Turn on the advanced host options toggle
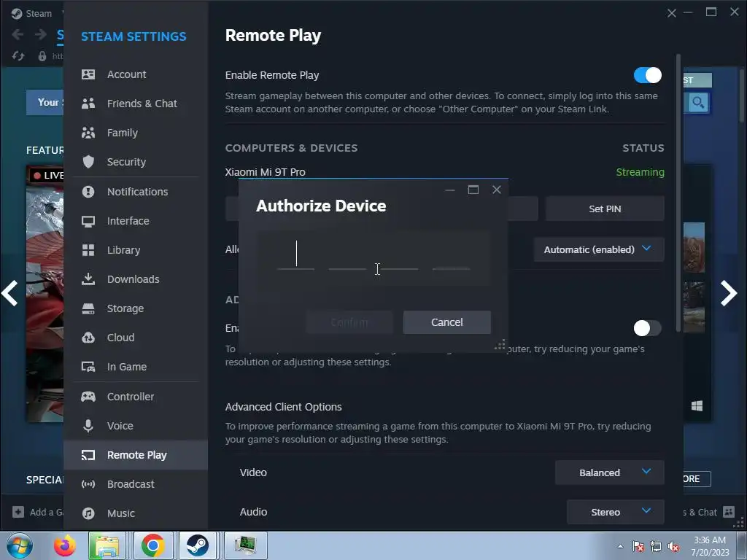 coord(648,328)
